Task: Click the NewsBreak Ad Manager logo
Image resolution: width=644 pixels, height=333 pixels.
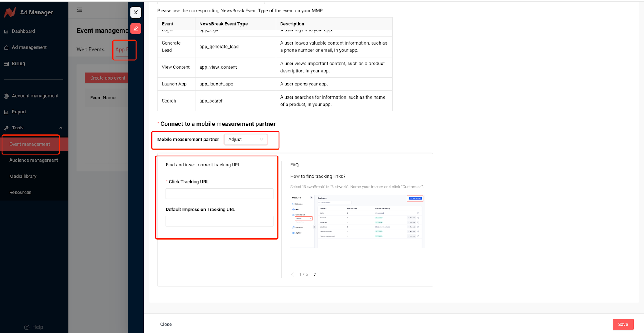Action: [x=10, y=12]
